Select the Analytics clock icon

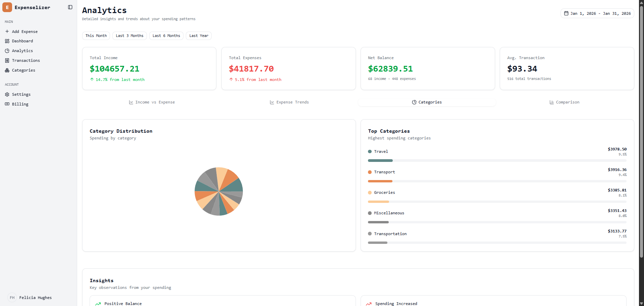click(7, 51)
